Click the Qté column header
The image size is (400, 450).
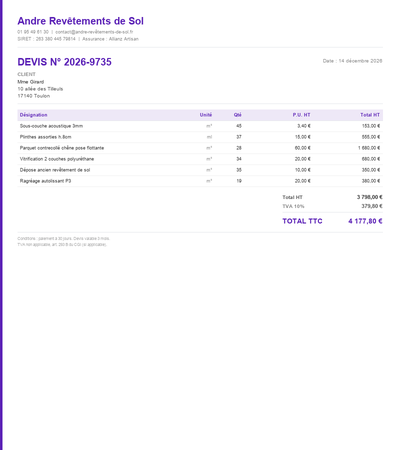238,115
